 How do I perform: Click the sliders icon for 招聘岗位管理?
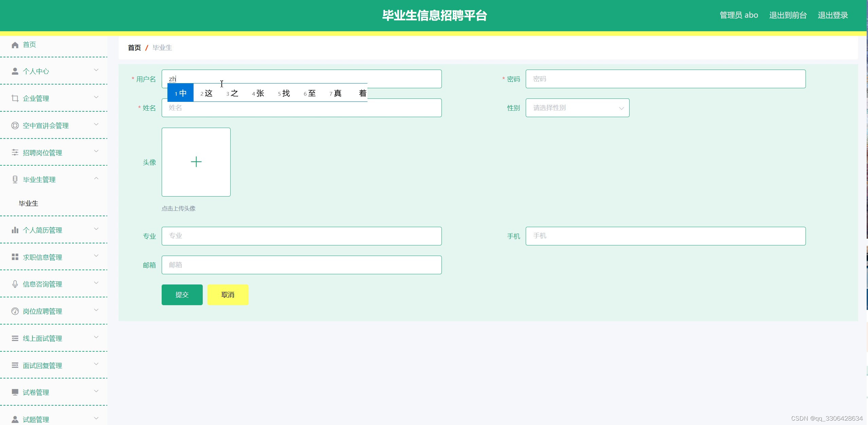tap(15, 152)
